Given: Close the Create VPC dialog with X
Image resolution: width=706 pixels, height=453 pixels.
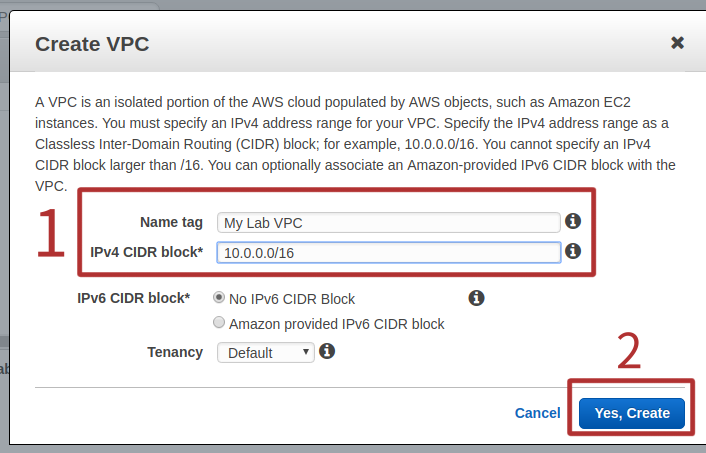Looking at the screenshot, I should click(677, 43).
